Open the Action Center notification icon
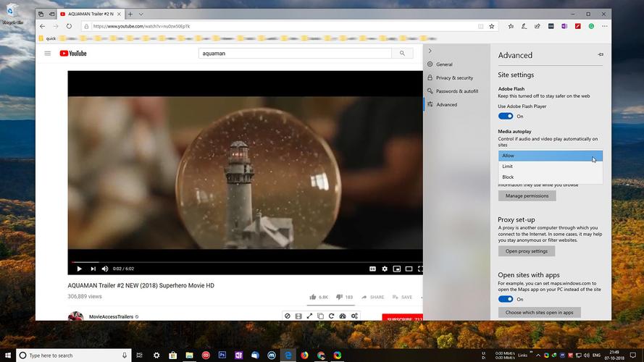The width and height of the screenshot is (644, 362). click(x=633, y=355)
